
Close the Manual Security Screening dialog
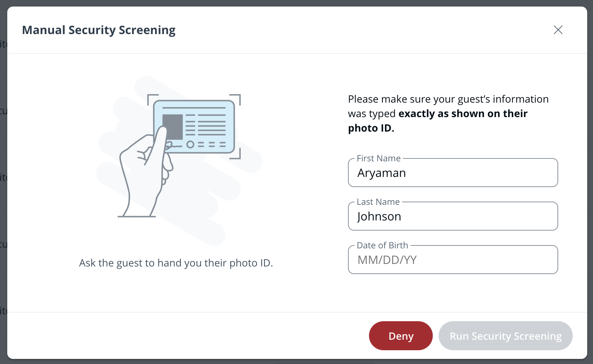point(558,30)
